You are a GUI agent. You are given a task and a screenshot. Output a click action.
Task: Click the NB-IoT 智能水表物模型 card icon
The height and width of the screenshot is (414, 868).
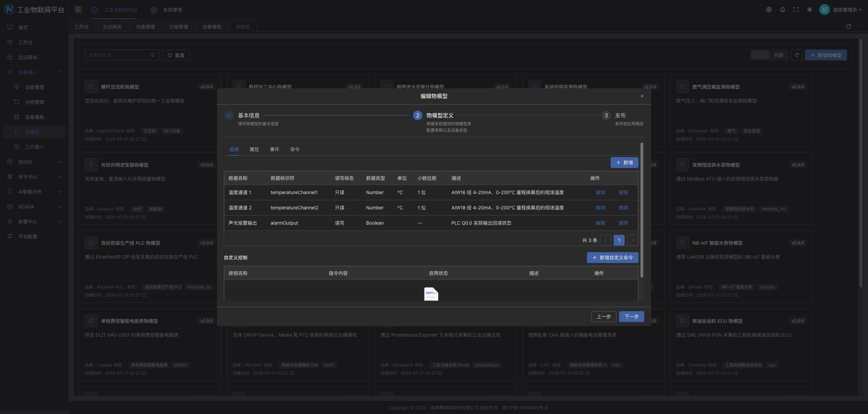click(x=683, y=243)
